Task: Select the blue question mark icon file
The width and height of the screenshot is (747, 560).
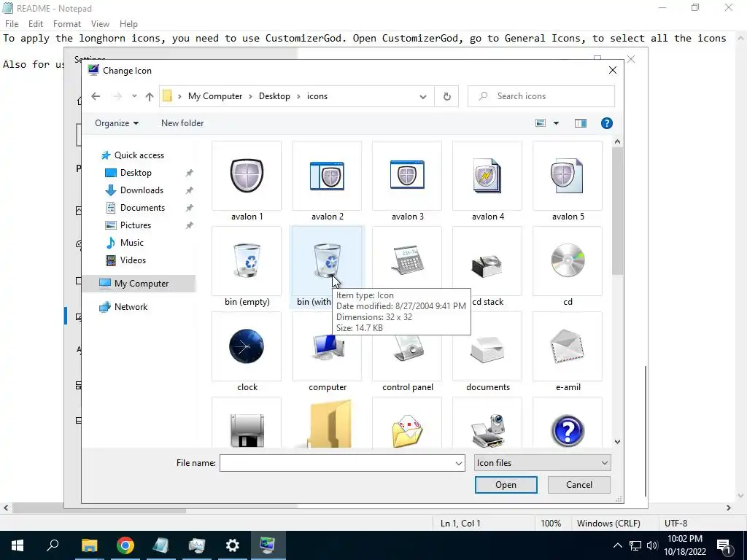Action: tap(568, 423)
